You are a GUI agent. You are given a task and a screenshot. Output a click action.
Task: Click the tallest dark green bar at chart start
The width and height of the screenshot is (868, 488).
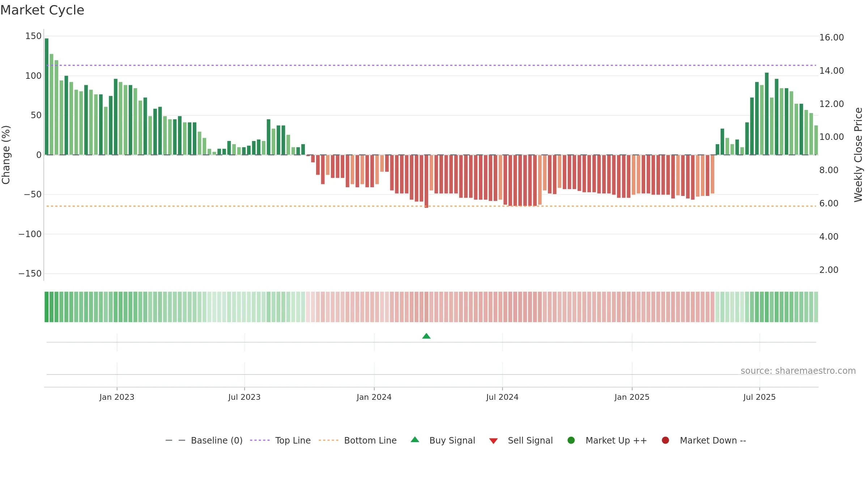tap(47, 97)
